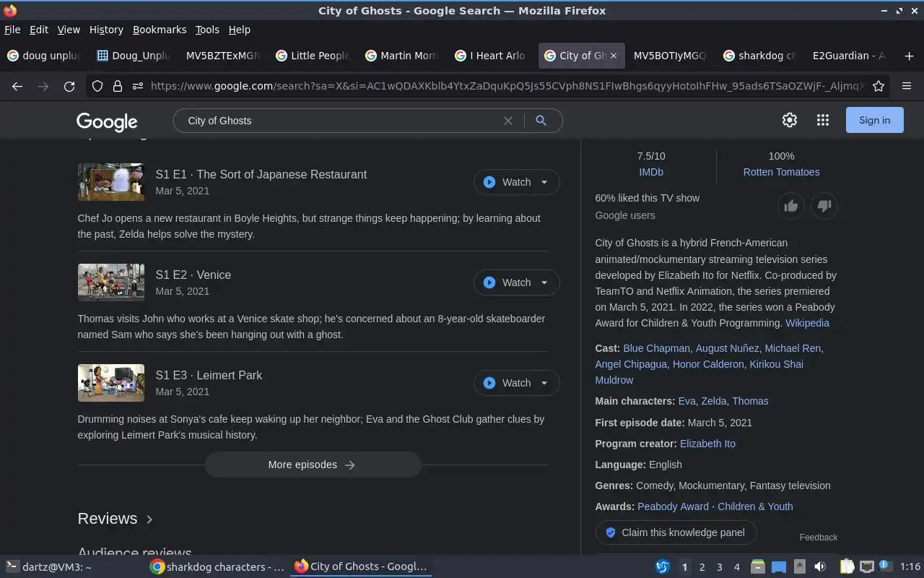Open the Bookmarks menu
The image size is (924, 578).
160,30
